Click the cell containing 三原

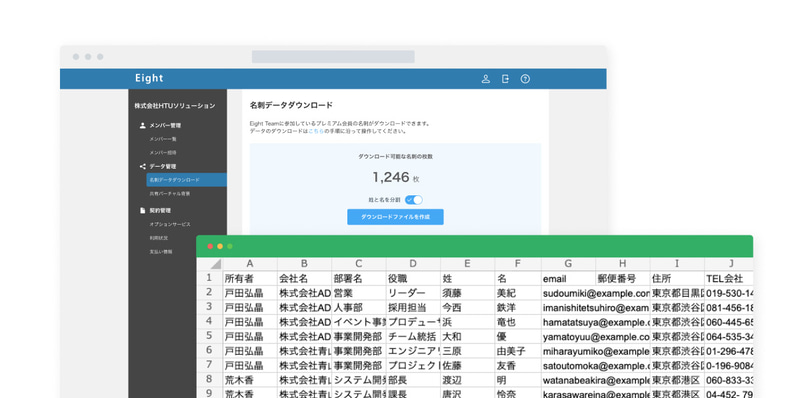click(x=467, y=351)
